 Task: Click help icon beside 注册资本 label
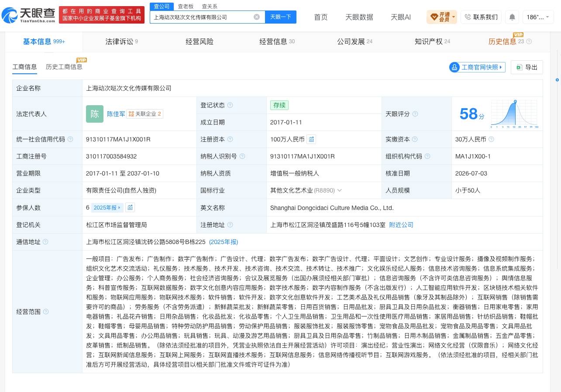click(x=230, y=139)
